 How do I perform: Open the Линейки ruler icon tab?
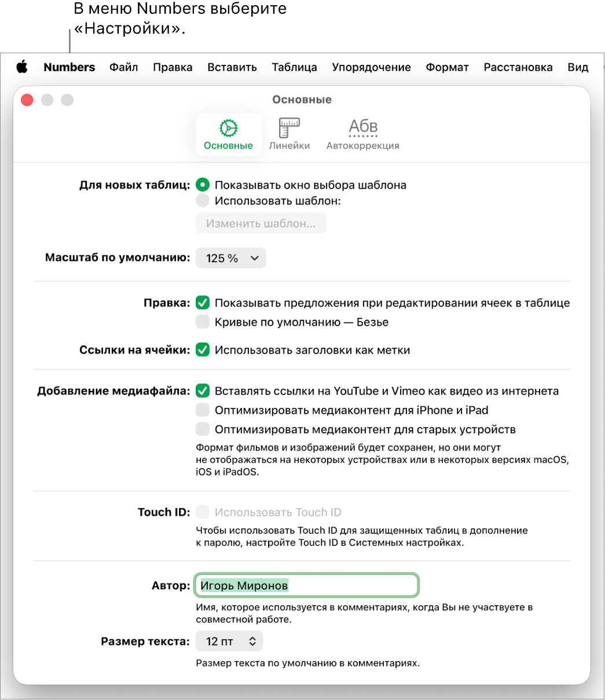click(x=289, y=135)
